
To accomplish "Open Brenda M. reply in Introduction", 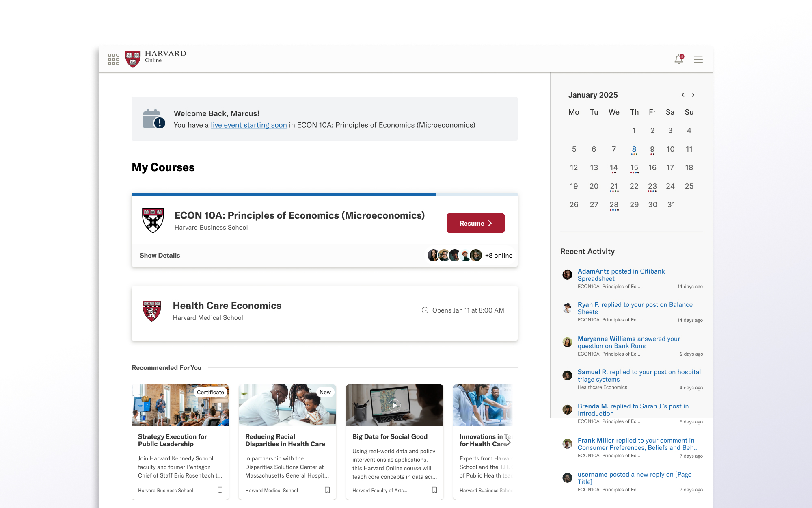I will [x=633, y=410].
